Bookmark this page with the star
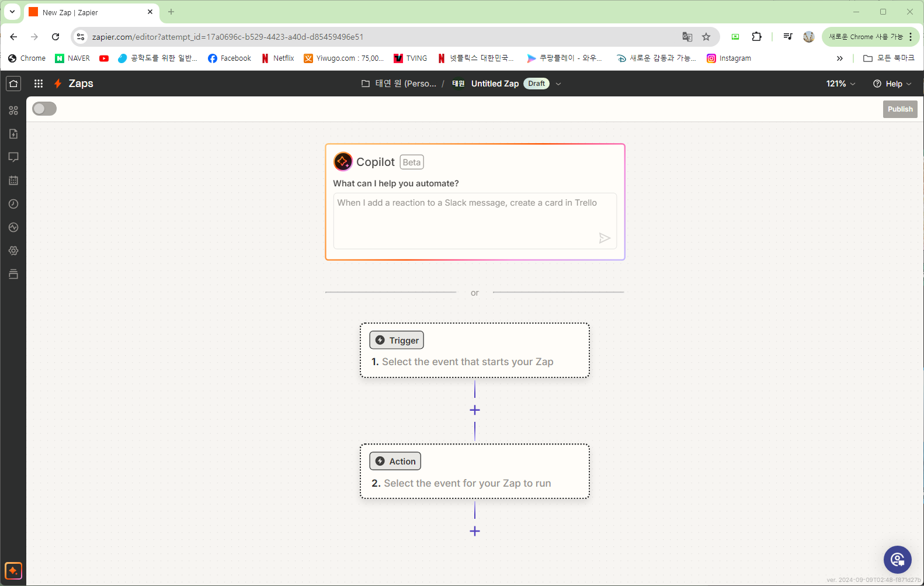The image size is (924, 586). (x=706, y=37)
